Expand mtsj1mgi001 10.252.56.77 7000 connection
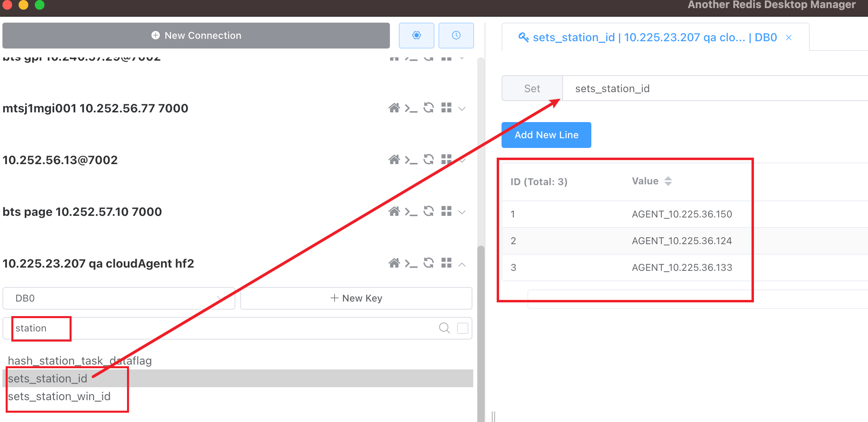 pyautogui.click(x=462, y=109)
